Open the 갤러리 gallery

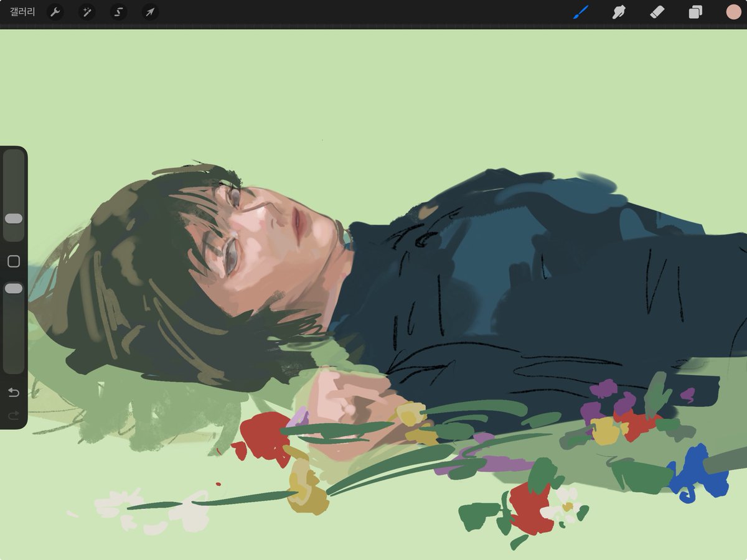tap(22, 12)
